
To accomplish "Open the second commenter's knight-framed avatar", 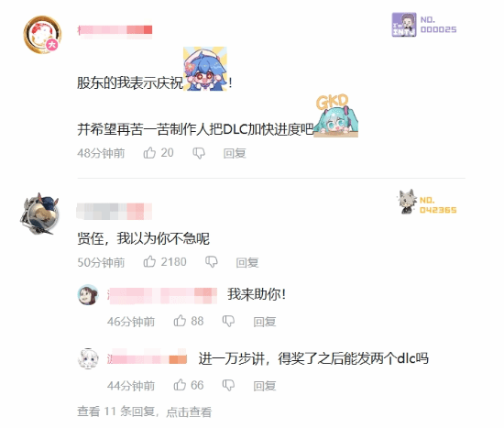I will [x=39, y=214].
